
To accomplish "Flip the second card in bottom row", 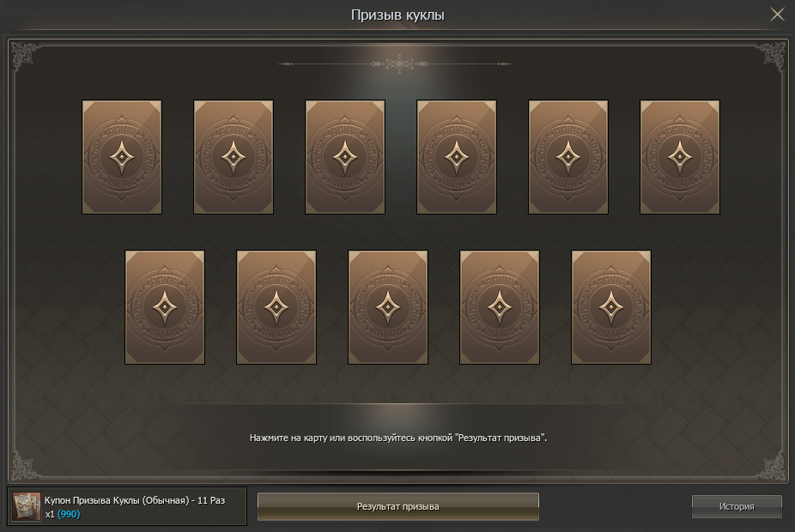I will point(276,307).
